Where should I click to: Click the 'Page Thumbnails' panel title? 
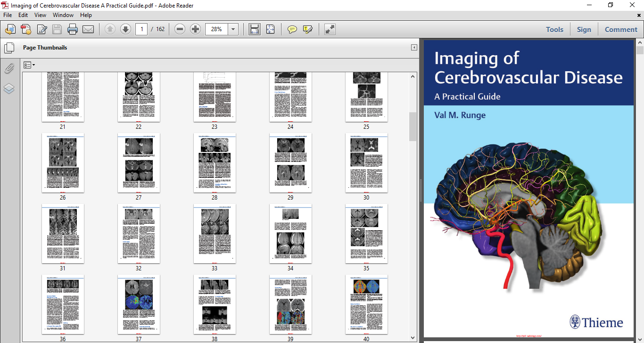[45, 48]
